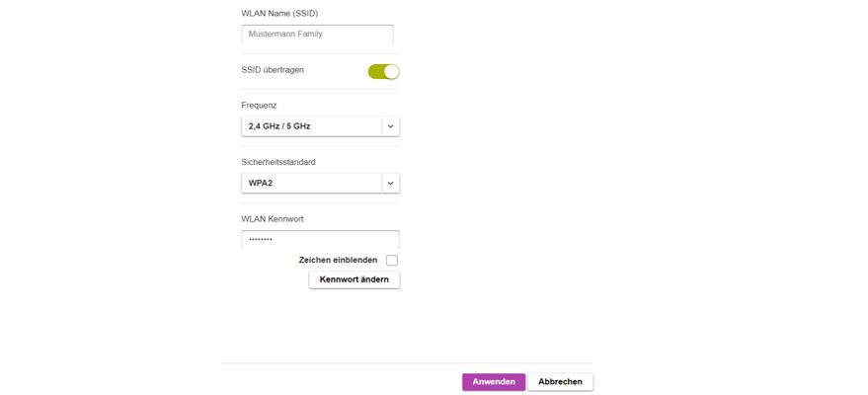Toggle the SSID übertragen switch
This screenshot has height=395, width=868.
point(383,71)
